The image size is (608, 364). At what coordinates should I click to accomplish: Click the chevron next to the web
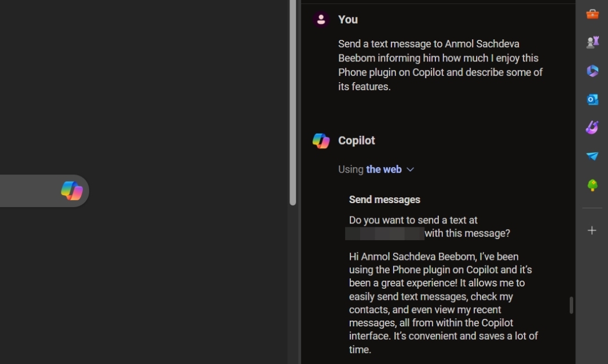point(411,170)
